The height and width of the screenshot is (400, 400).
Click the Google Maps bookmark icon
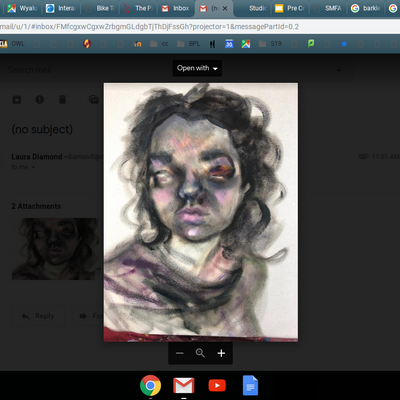(x=246, y=44)
